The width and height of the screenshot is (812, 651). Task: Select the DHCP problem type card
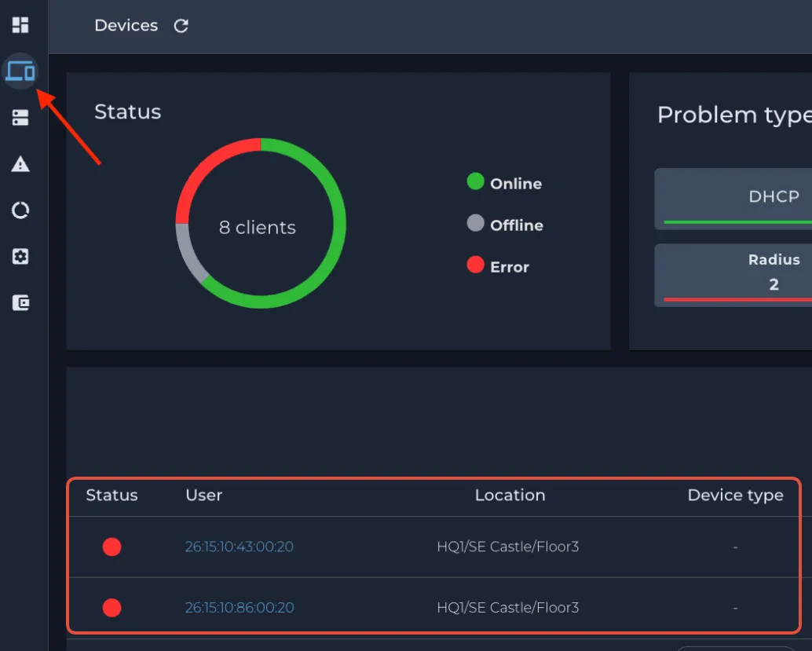(733, 199)
